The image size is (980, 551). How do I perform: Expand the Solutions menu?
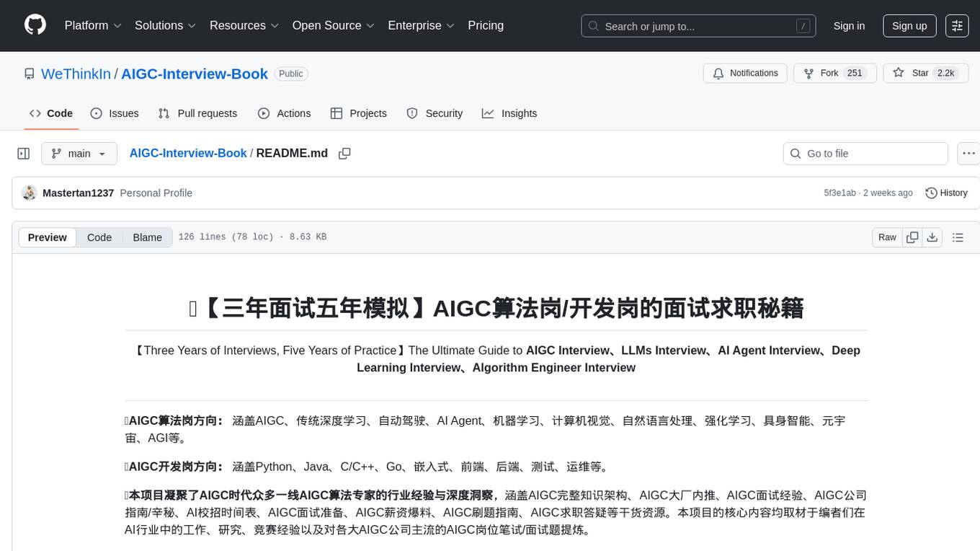pyautogui.click(x=166, y=25)
